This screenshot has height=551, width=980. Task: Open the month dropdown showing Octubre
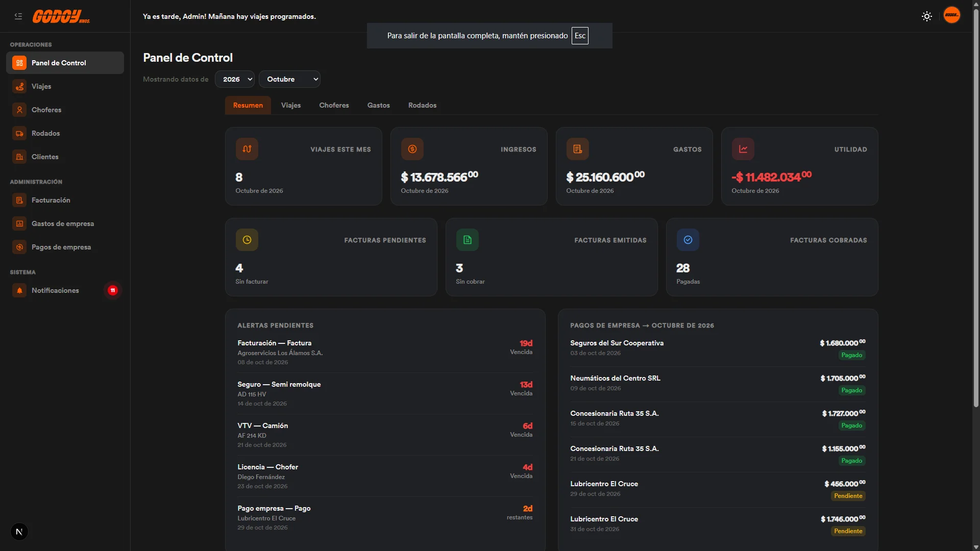click(x=289, y=79)
